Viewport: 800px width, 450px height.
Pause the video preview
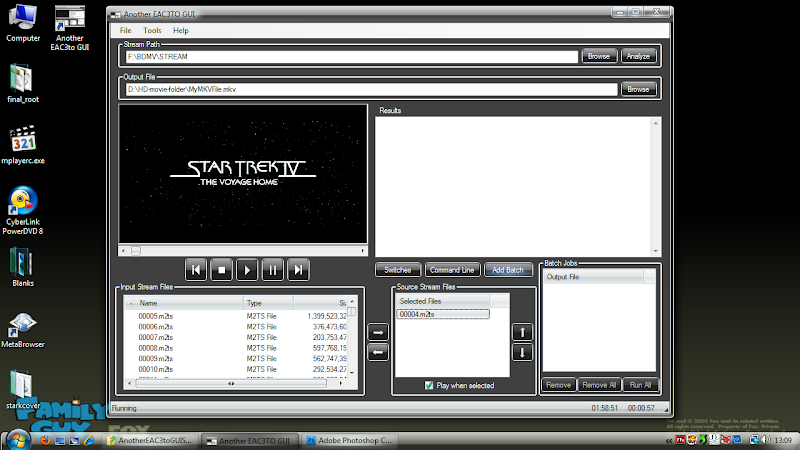pyautogui.click(x=272, y=270)
